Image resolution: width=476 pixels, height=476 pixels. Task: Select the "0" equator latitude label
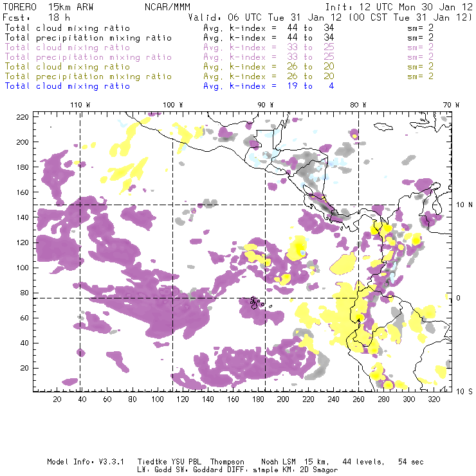click(x=459, y=298)
